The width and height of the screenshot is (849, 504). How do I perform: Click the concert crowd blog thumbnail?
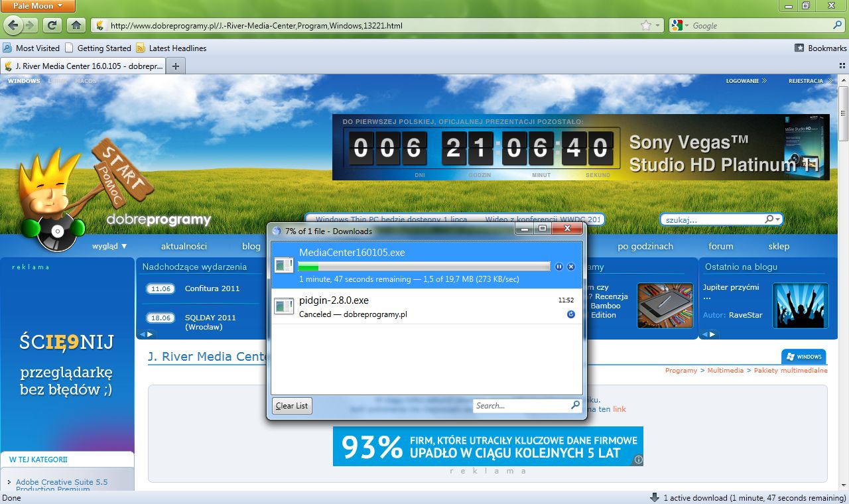(801, 306)
